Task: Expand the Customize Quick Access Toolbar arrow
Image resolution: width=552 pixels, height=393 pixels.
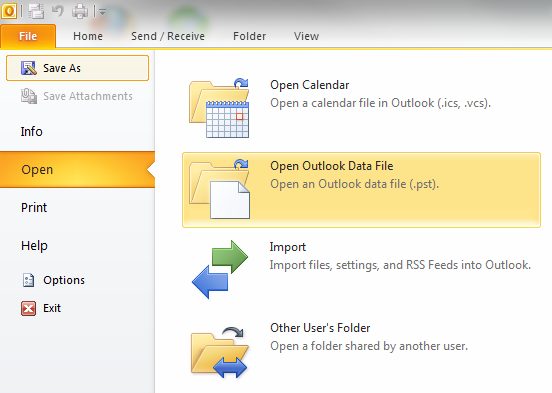Action: pyautogui.click(x=102, y=12)
